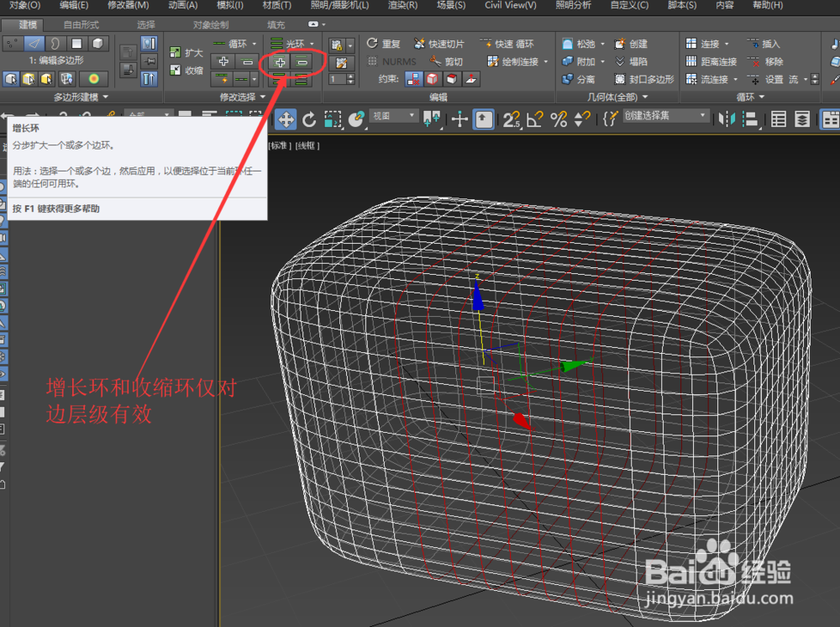Switch to the 填充 ribbon tab

click(276, 24)
